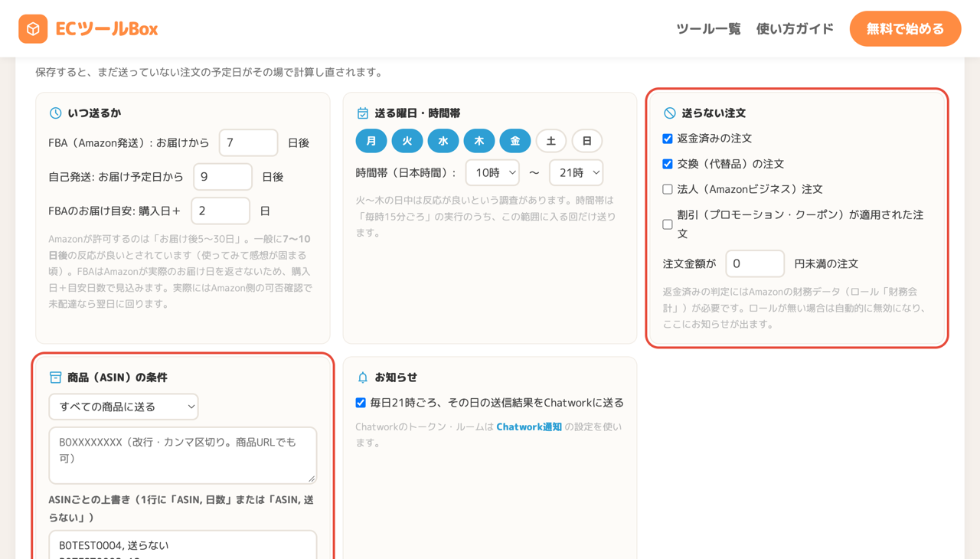980x559 pixels.
Task: Toggle the 火 (Tuesday) day button
Action: pos(407,141)
